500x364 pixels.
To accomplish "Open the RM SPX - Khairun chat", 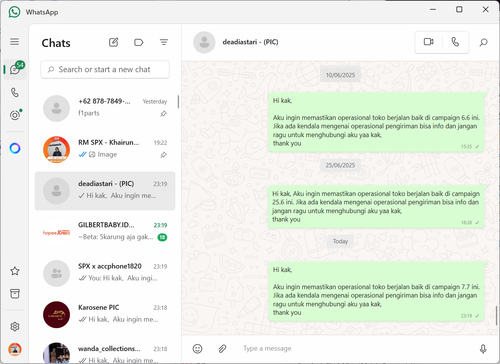I will (105, 150).
